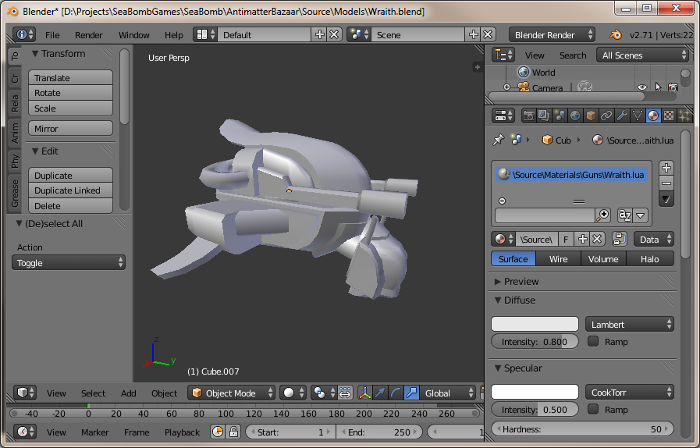This screenshot has width=700, height=448.
Task: Select the Material properties tab (sphere icon)
Action: [x=653, y=116]
